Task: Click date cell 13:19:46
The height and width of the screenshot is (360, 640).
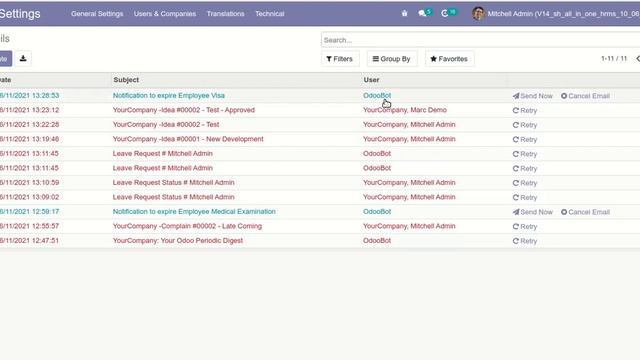Action: coord(29,139)
